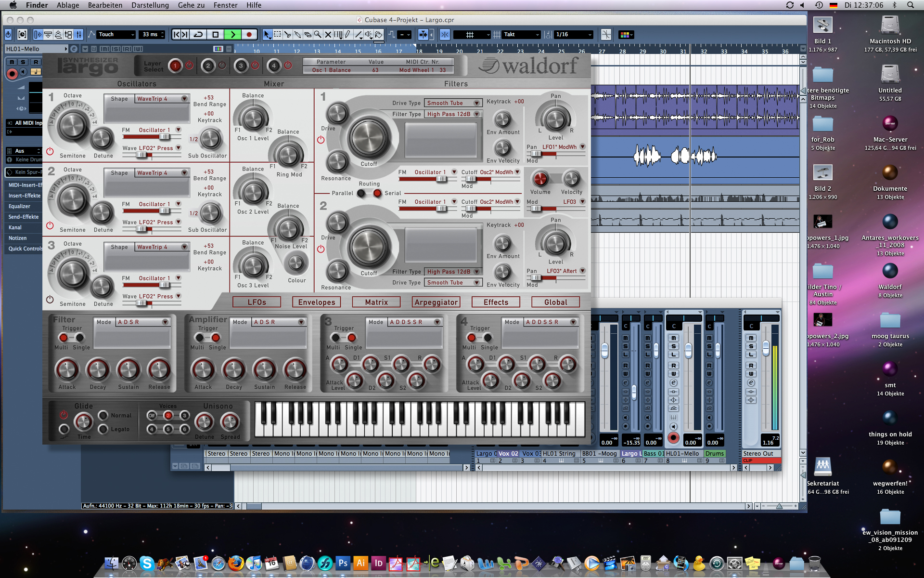Expand Notizen section in inspector
Image resolution: width=924 pixels, height=578 pixels.
point(23,238)
